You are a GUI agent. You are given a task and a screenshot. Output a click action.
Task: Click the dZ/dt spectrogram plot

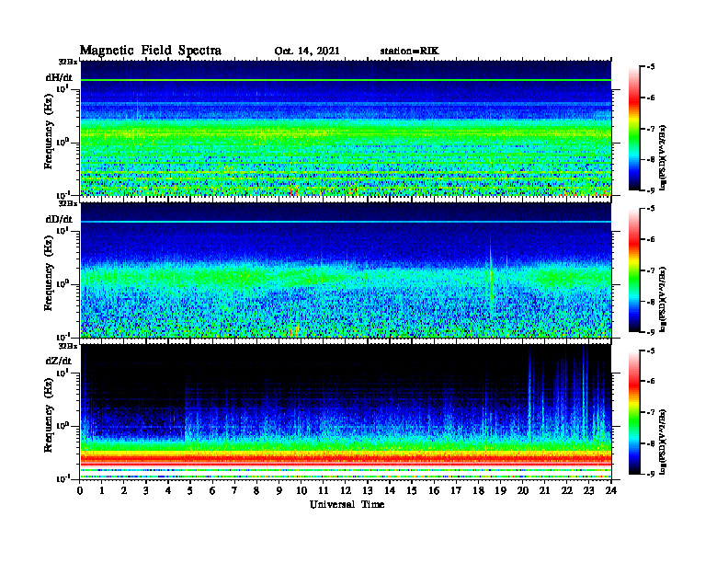[x=346, y=411]
